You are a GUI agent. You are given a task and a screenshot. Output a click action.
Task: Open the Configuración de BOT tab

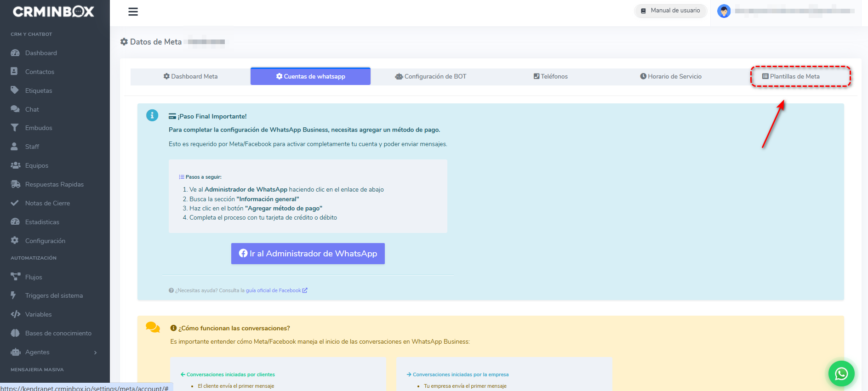pos(430,77)
